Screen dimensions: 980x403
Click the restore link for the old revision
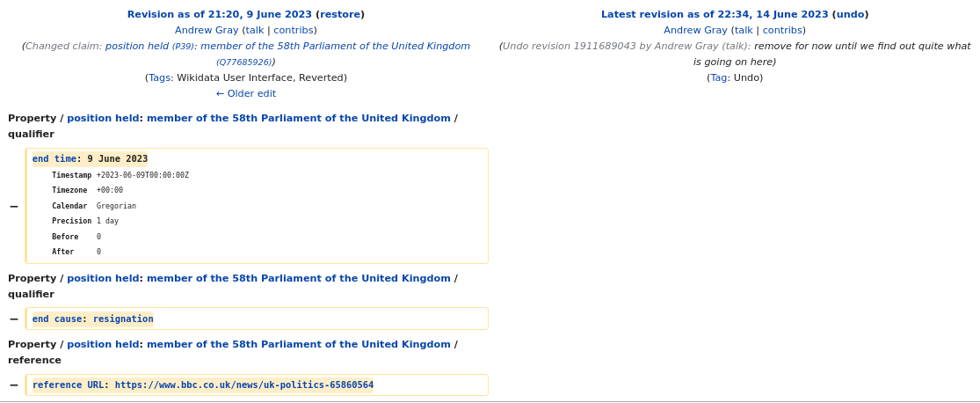click(340, 14)
